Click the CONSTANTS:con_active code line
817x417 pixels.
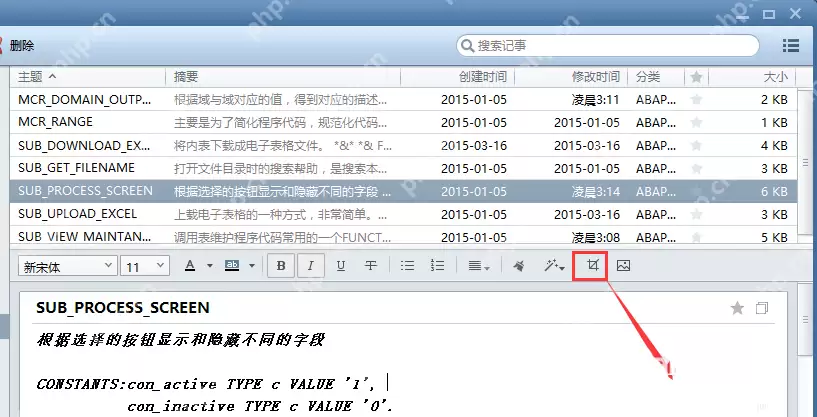[x=206, y=384]
